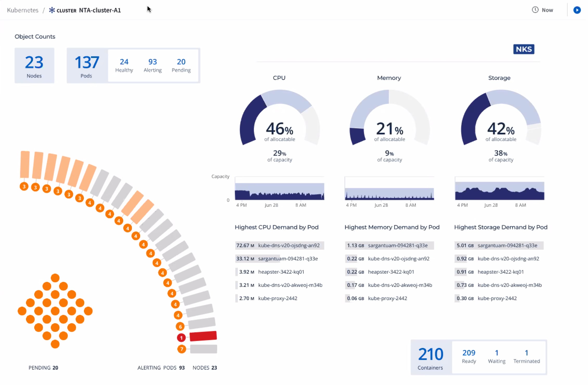The width and height of the screenshot is (588, 385).
Task: Click the orange node badge numbered 7
Action: point(182,349)
